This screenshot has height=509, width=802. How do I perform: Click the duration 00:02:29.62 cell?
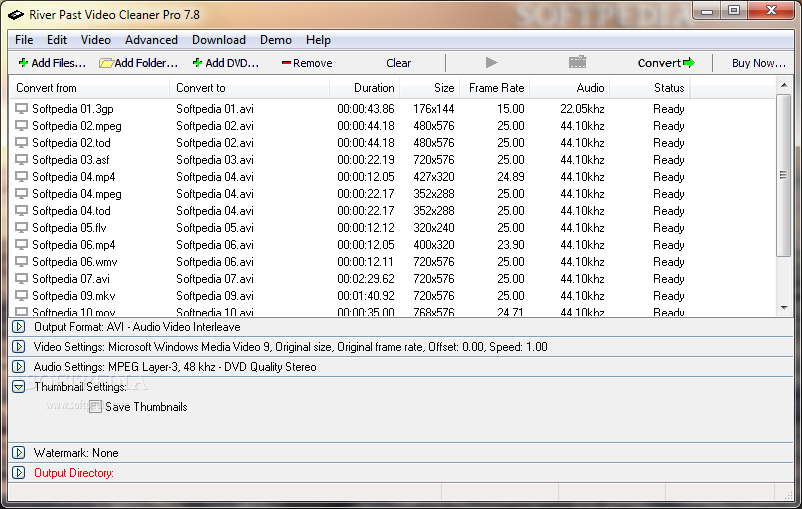366,279
